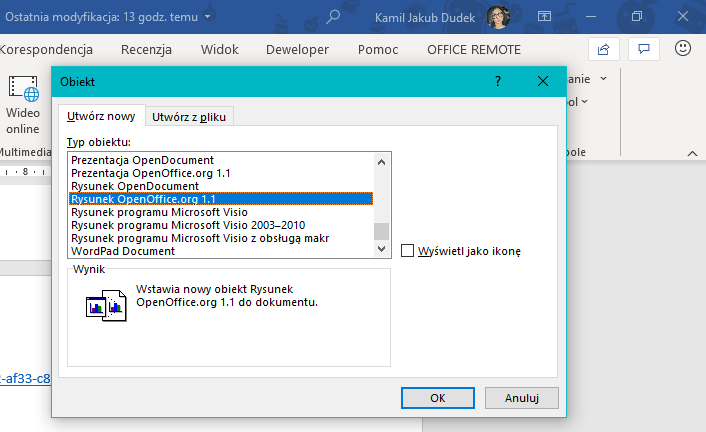This screenshot has width=706, height=432.
Task: Switch to Utwórz z pliku tab
Action: 189,117
